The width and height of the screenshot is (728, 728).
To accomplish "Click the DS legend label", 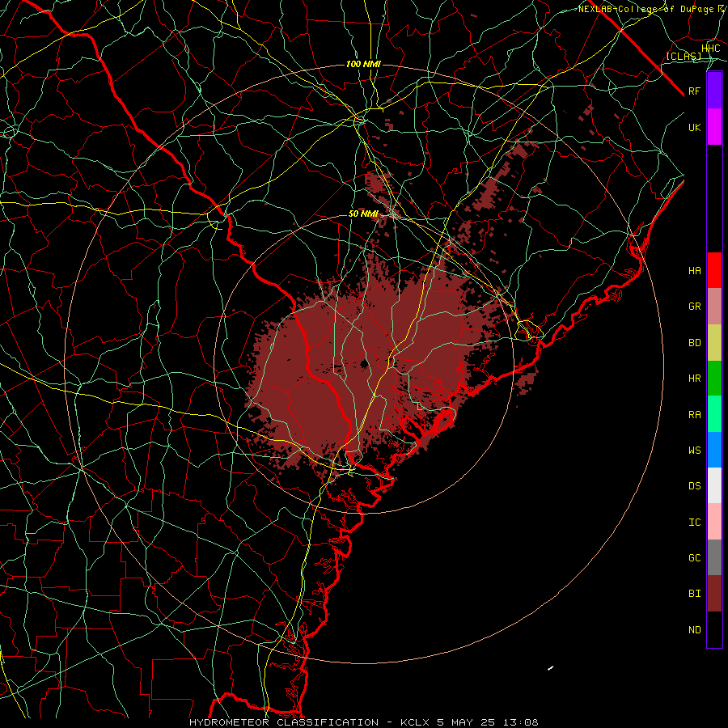I will [695, 486].
